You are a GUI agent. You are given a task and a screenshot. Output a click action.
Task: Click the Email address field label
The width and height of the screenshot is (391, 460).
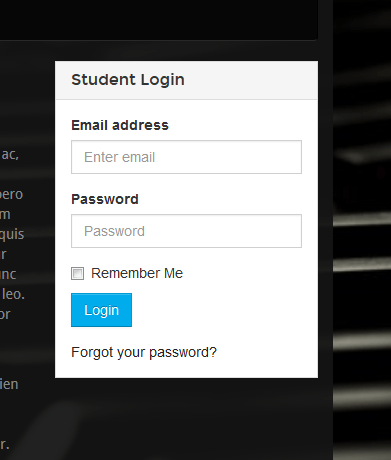(120, 125)
